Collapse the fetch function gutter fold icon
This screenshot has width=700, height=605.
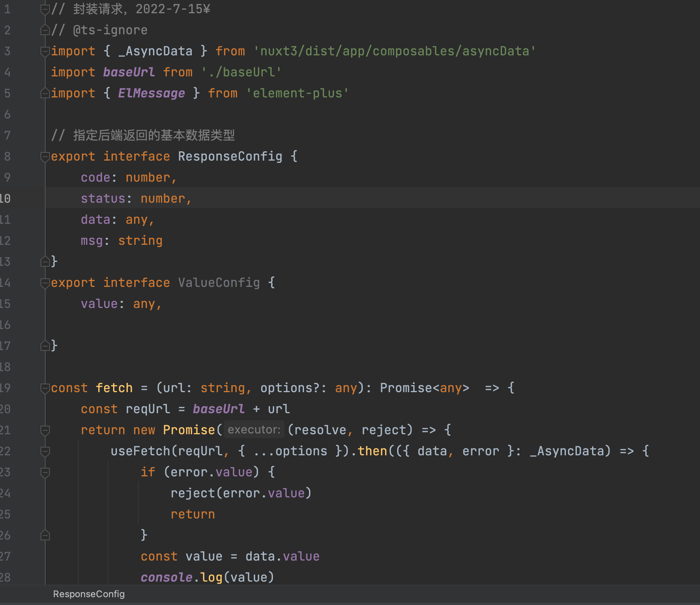(45, 388)
